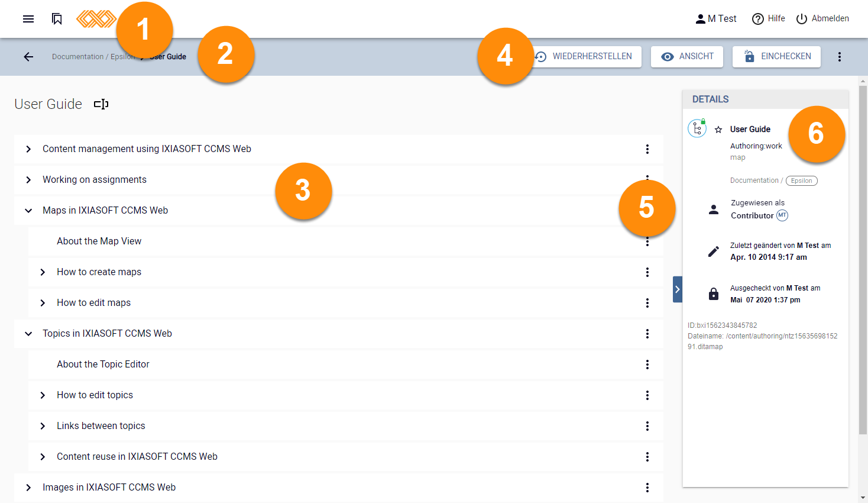Open options menu for Images in IXIASOFT row
Image resolution: width=868 pixels, height=503 pixels.
(647, 488)
